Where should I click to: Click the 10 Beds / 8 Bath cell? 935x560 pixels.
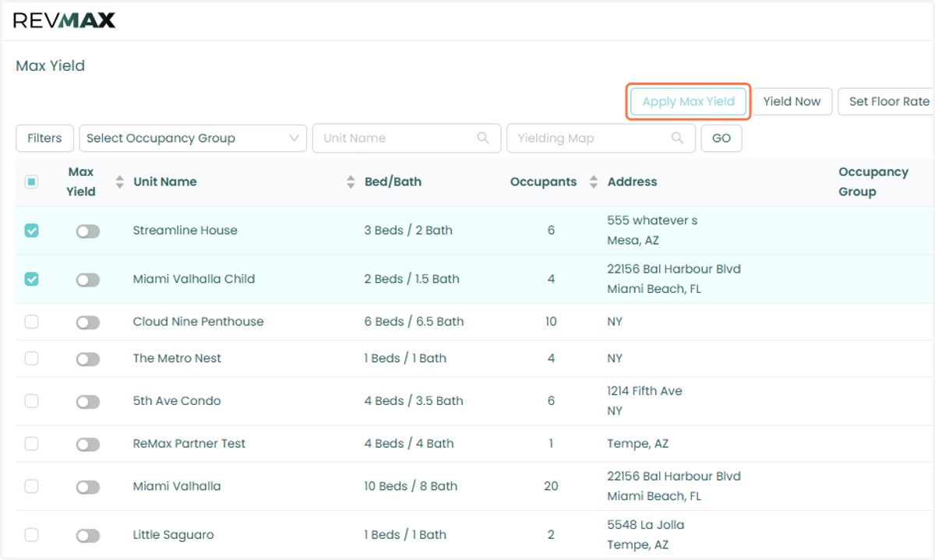pos(411,486)
